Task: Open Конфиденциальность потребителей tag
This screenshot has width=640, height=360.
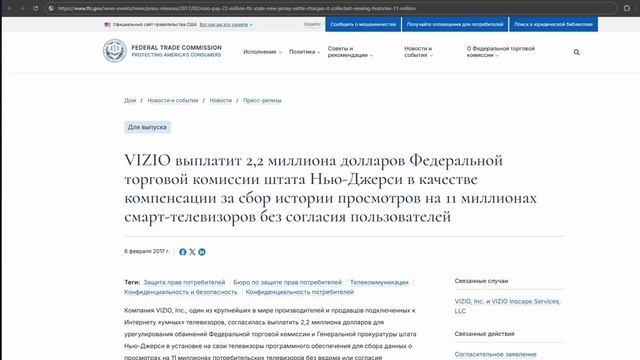Action: 300,292
